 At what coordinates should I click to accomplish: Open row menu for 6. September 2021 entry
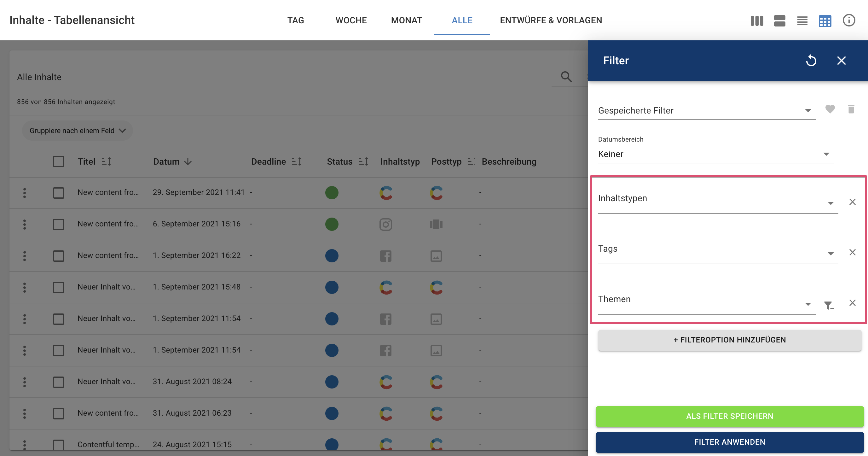[x=24, y=224]
